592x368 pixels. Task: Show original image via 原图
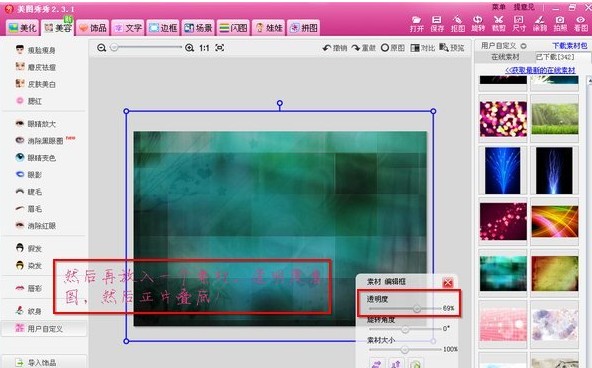click(x=393, y=48)
